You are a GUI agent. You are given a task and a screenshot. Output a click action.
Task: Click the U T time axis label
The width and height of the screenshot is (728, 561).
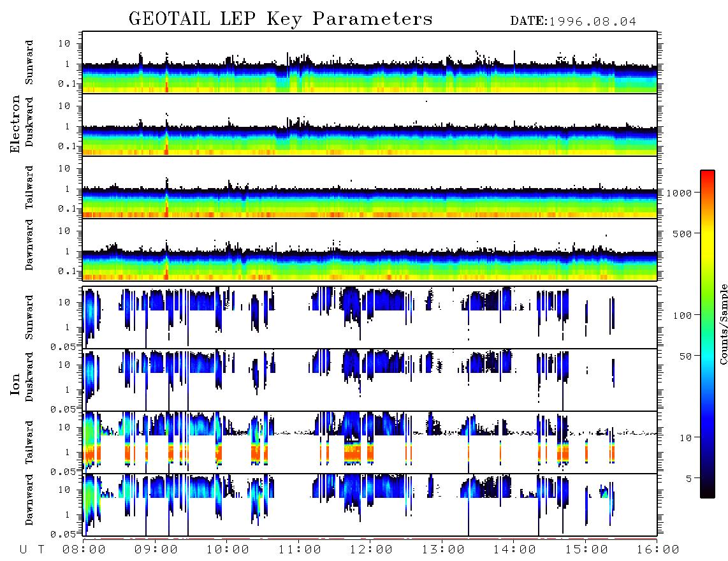(32, 550)
